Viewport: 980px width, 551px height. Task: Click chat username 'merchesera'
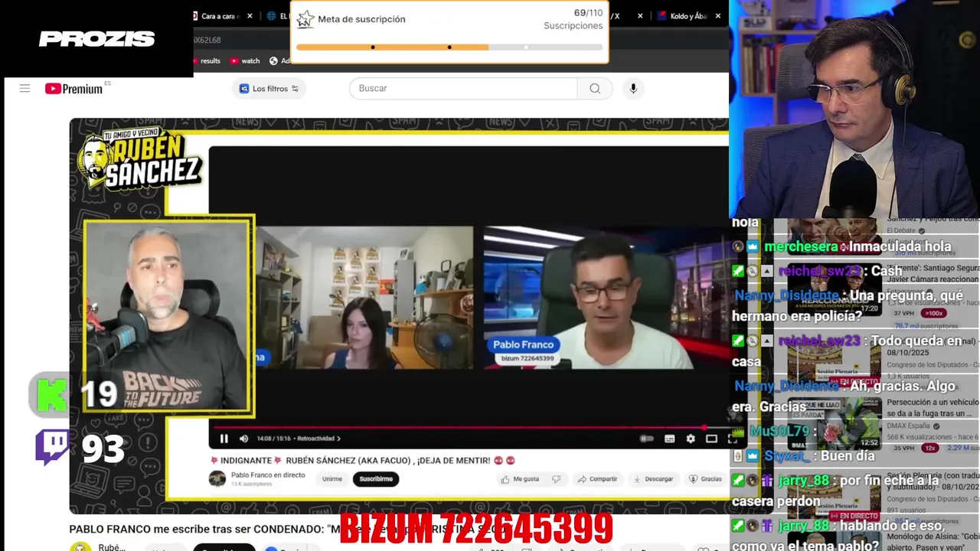(x=801, y=247)
